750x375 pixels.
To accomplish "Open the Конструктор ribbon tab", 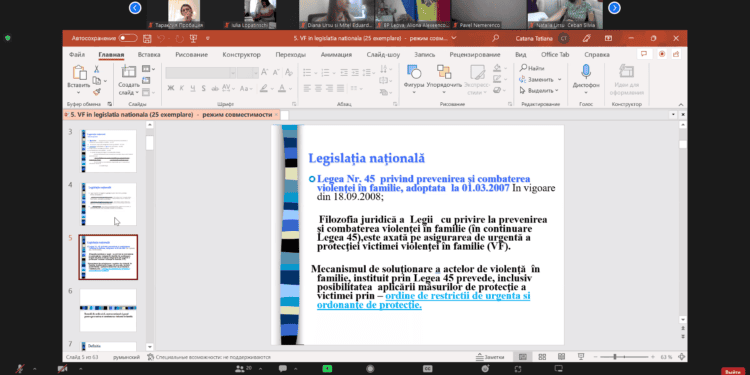I will [x=242, y=55].
